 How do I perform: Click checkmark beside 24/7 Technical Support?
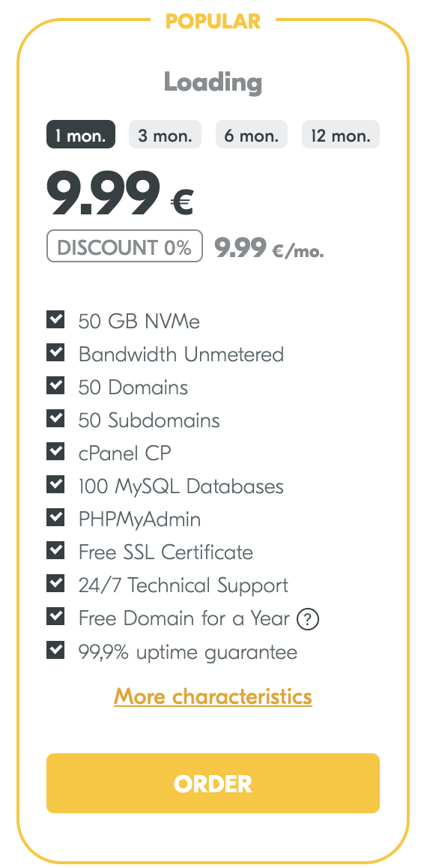[55, 584]
